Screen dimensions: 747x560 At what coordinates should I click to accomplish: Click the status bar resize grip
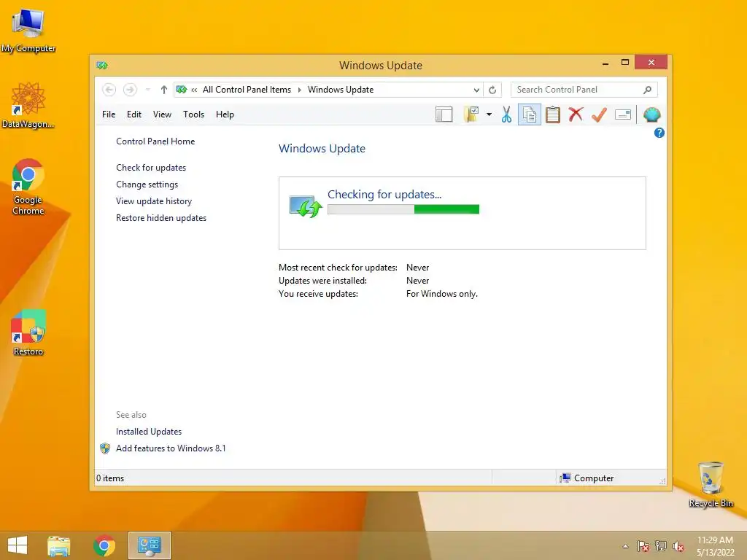(662, 481)
